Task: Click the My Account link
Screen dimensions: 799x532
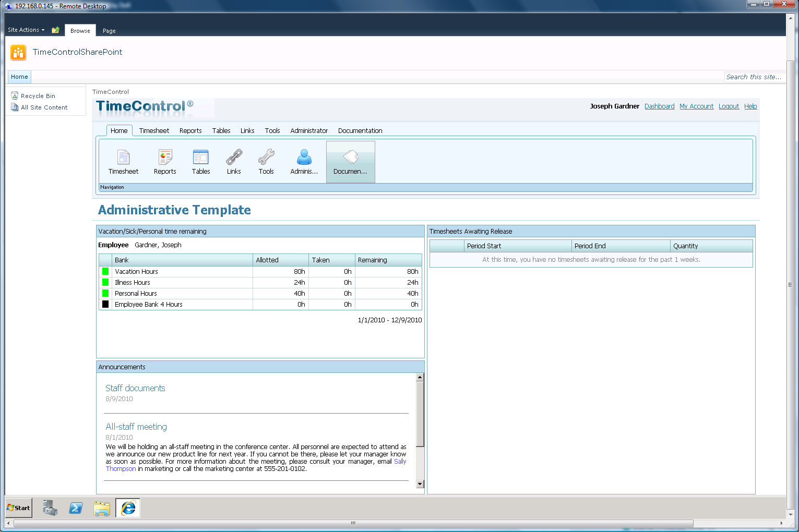Action: coord(696,106)
